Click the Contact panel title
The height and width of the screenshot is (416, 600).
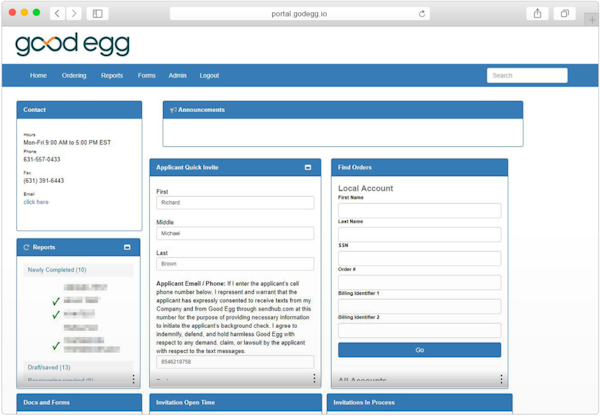coord(34,110)
